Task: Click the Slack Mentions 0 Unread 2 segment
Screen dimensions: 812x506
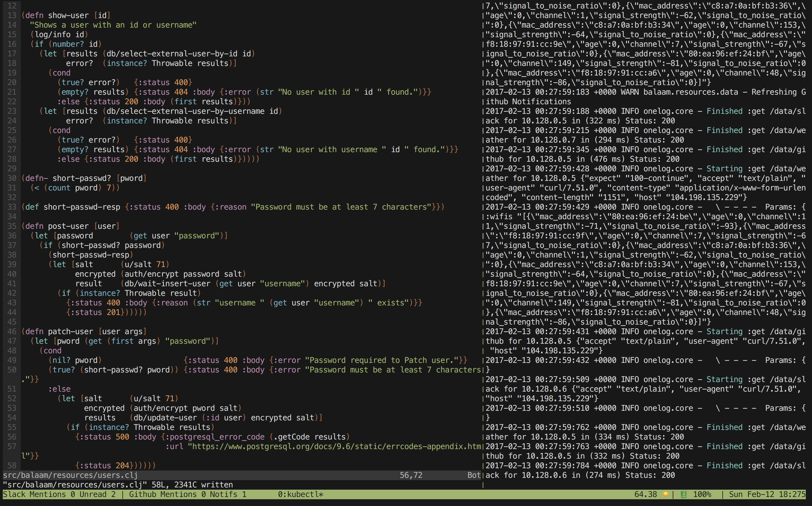Action: click(59, 494)
